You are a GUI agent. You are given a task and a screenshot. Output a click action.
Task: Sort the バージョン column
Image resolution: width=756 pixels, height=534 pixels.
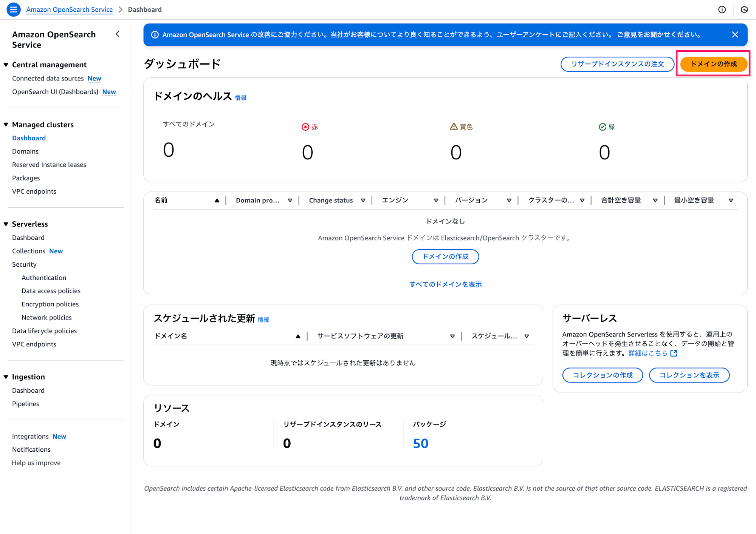pos(509,201)
